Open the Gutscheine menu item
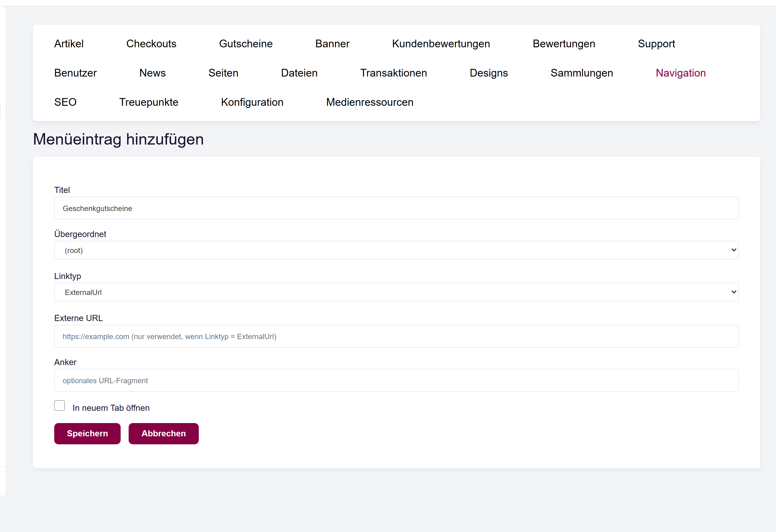 pos(246,44)
